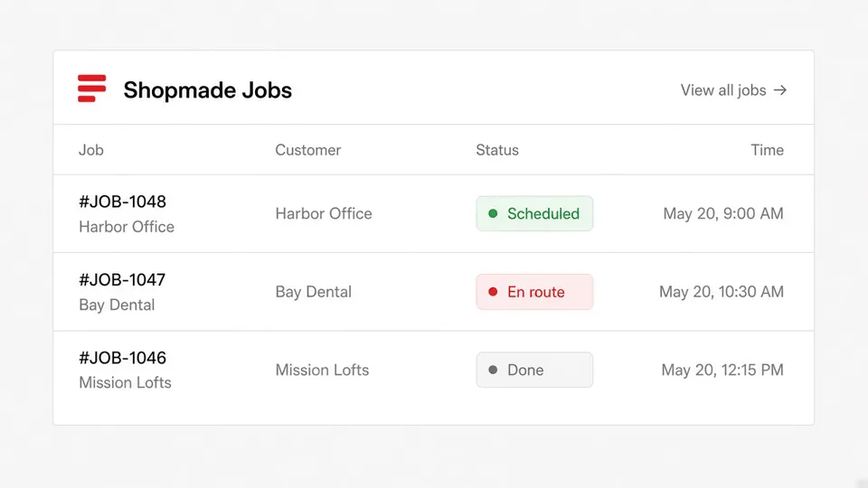Click the red Shopmade logo icon
868x488 pixels.
click(x=92, y=89)
